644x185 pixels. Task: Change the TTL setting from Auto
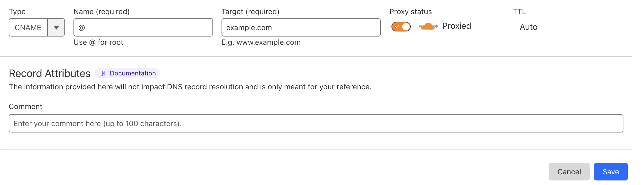(528, 27)
